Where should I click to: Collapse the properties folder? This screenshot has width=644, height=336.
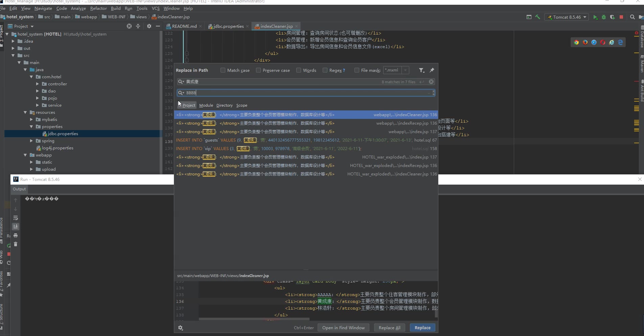coord(31,127)
